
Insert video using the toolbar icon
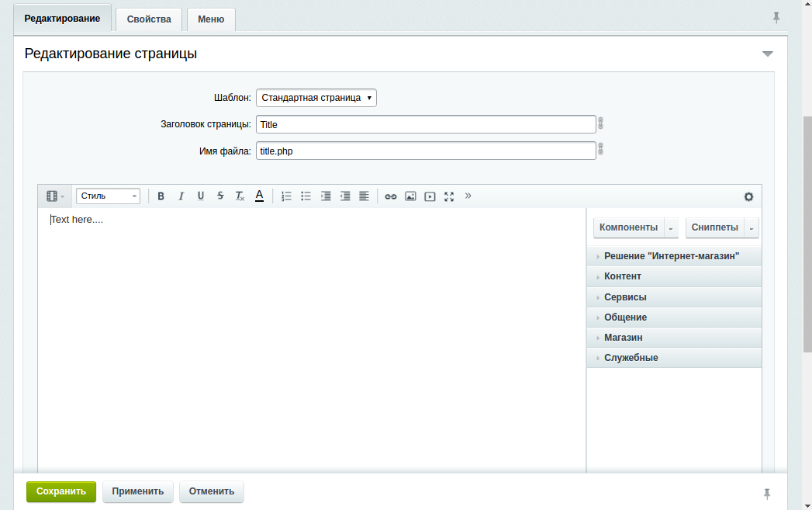click(430, 196)
